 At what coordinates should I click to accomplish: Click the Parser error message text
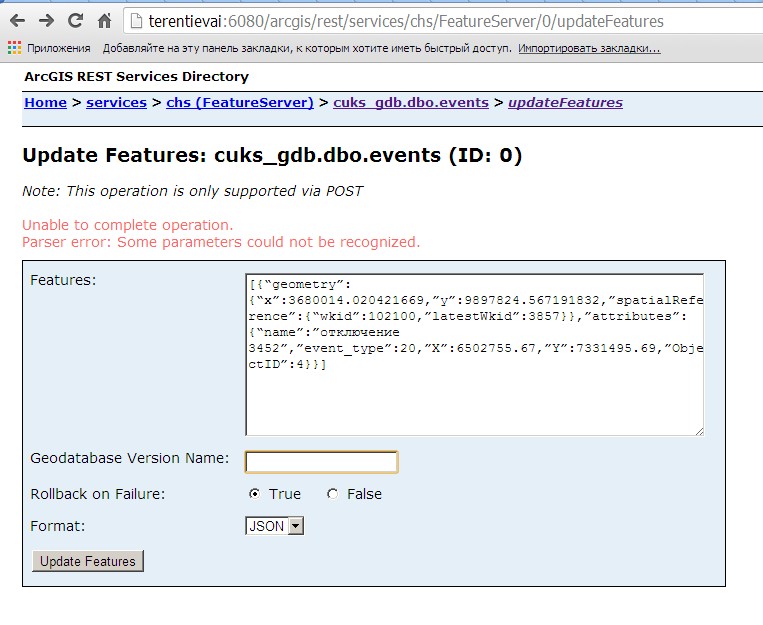pyautogui.click(x=221, y=242)
